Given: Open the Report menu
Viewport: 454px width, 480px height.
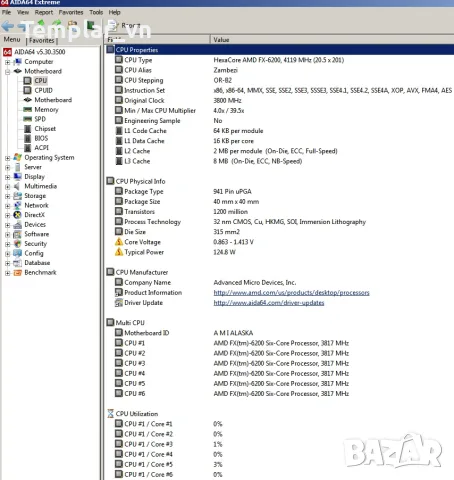Looking at the screenshot, I should [x=44, y=12].
